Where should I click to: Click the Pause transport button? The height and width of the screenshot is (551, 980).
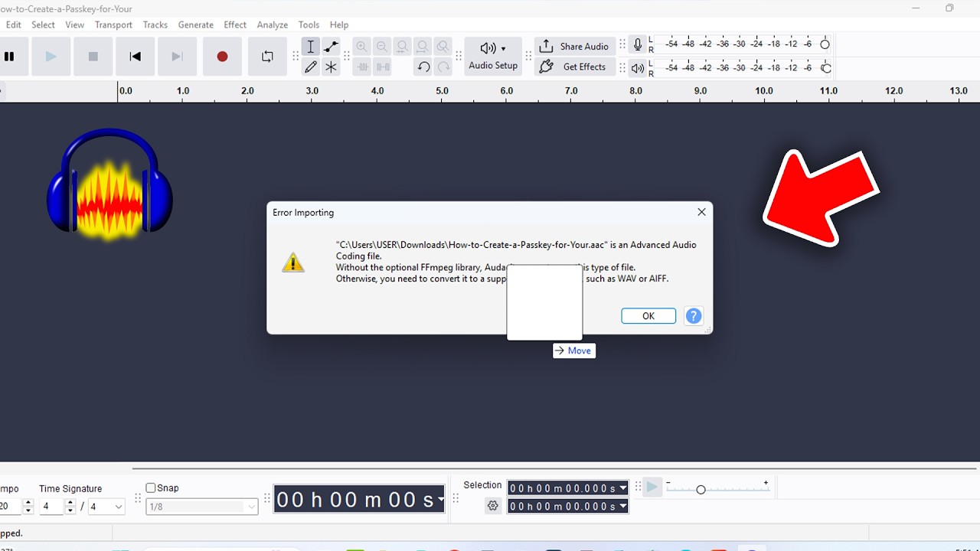tap(11, 57)
